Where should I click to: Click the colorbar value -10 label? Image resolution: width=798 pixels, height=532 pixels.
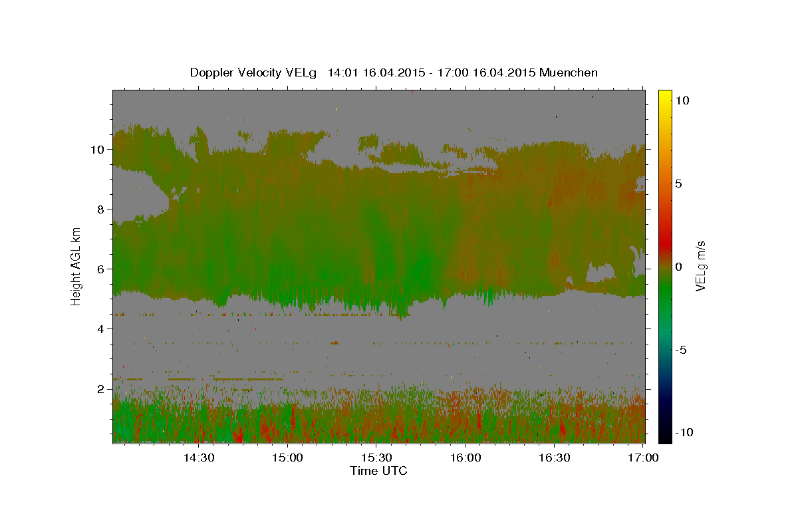(684, 432)
